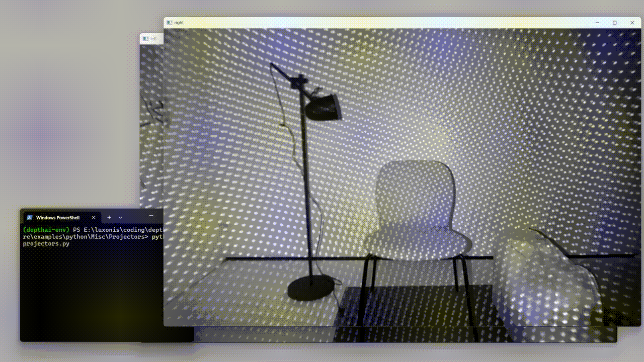644x362 pixels.
Task: Click the app icon in the 'right' window title bar
Action: 170,23
